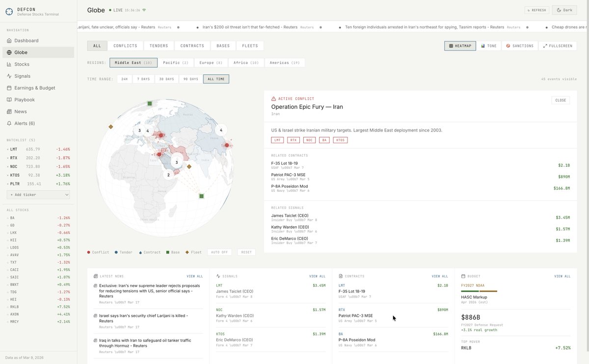
Task: Expand map with the Fullscreen icon
Action: click(x=545, y=46)
